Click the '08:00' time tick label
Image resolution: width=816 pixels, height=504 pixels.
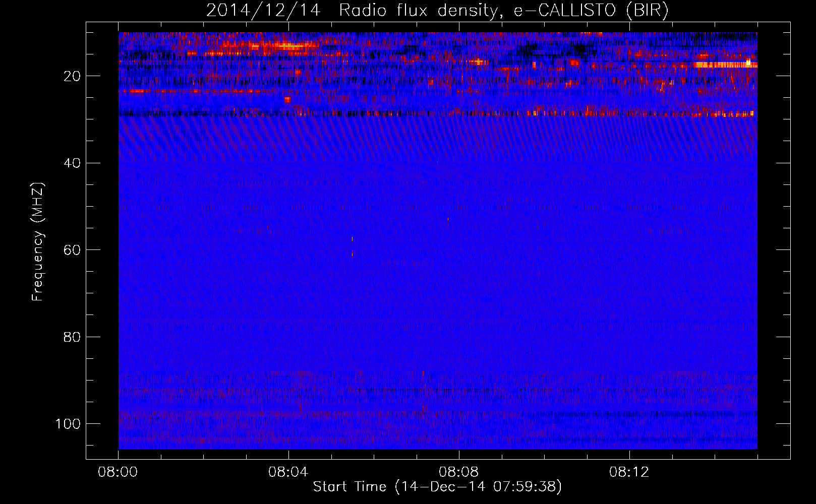[118, 472]
